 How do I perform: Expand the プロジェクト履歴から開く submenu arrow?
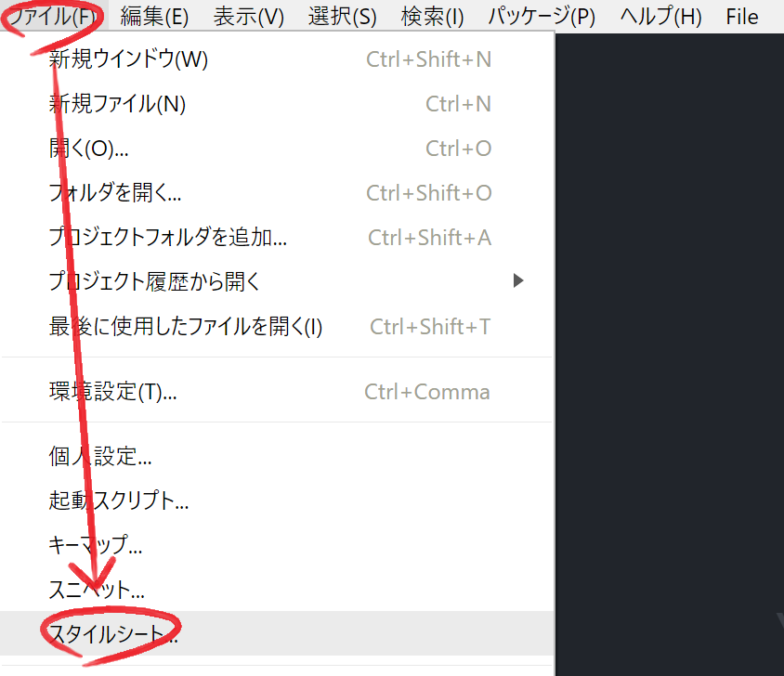point(518,281)
